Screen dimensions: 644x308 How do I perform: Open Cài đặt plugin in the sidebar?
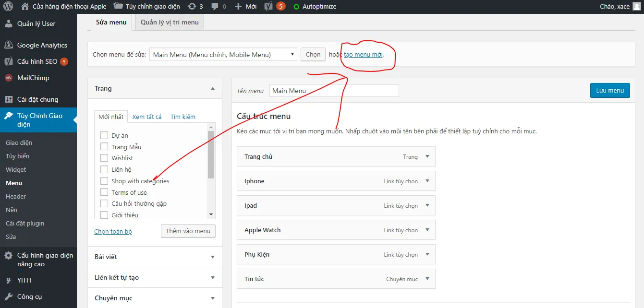25,223
